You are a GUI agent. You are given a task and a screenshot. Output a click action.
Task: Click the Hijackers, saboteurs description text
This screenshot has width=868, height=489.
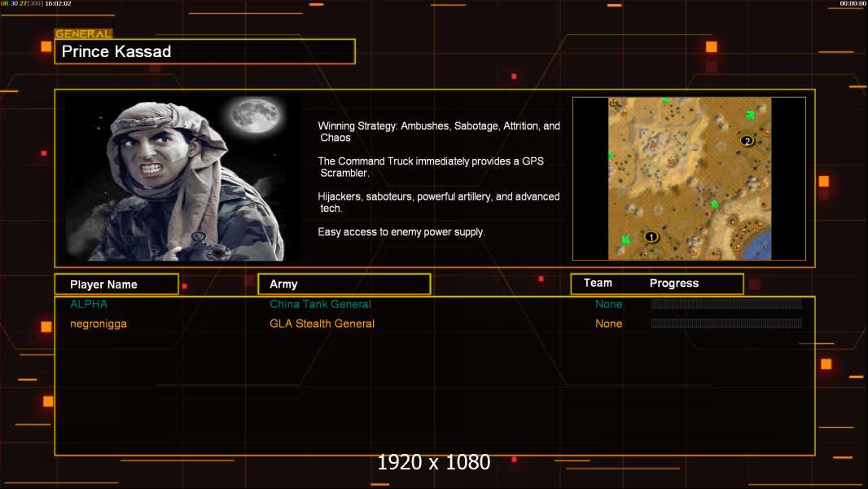tap(438, 202)
